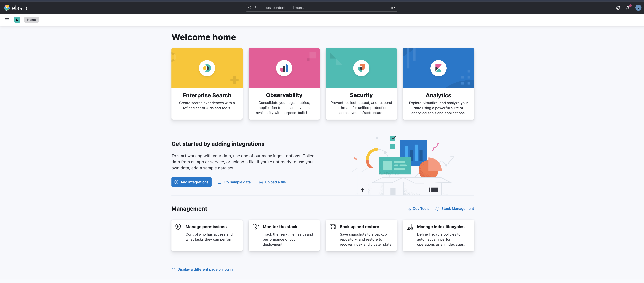Focus the Find apps search field
644x283 pixels.
(x=321, y=8)
